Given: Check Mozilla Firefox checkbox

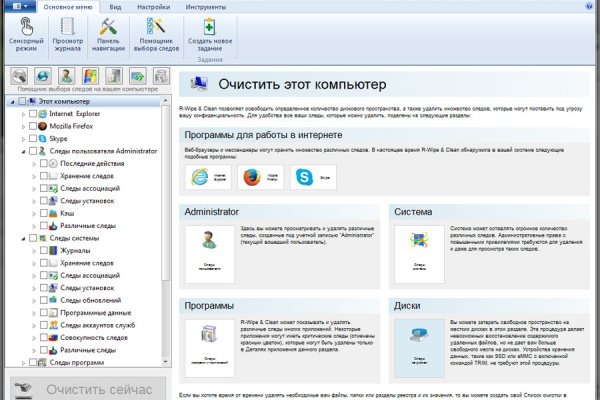Looking at the screenshot, I should 33,126.
